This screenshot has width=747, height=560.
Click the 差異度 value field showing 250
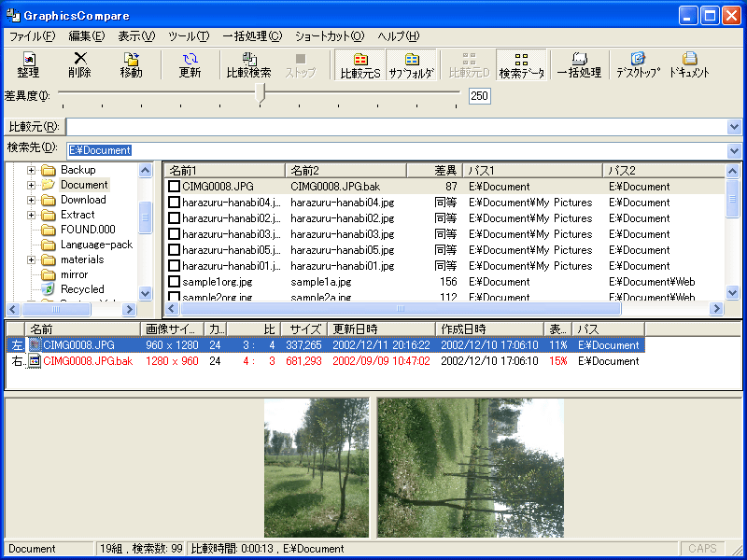coord(479,96)
